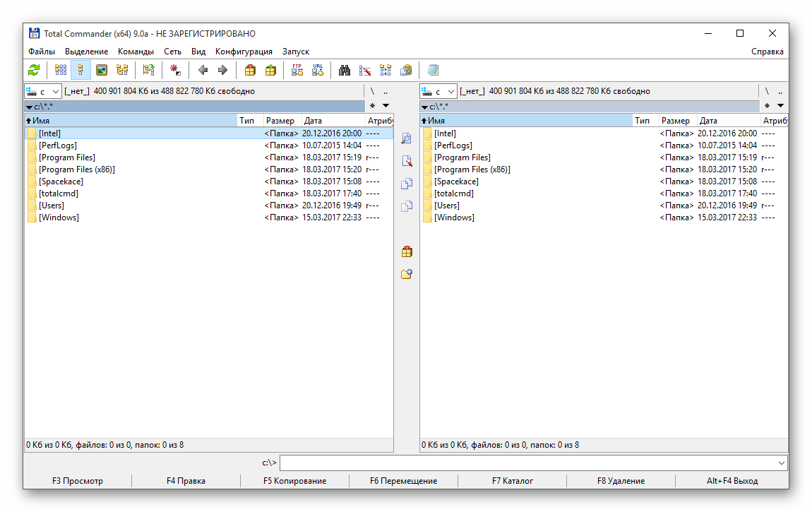Open the right panel drive dropdown
Screen dimensions: 812x512
click(x=438, y=91)
